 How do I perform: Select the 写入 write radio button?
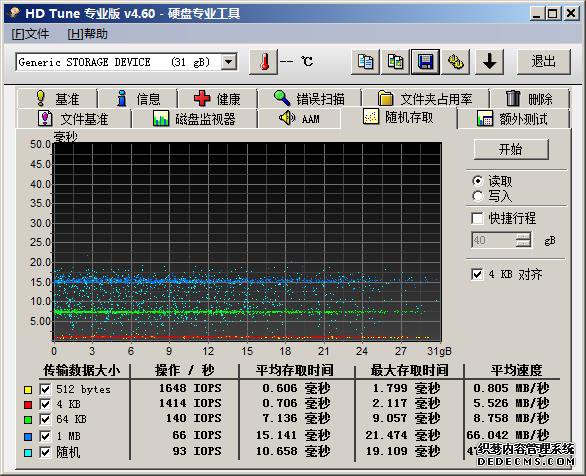pyautogui.click(x=478, y=196)
